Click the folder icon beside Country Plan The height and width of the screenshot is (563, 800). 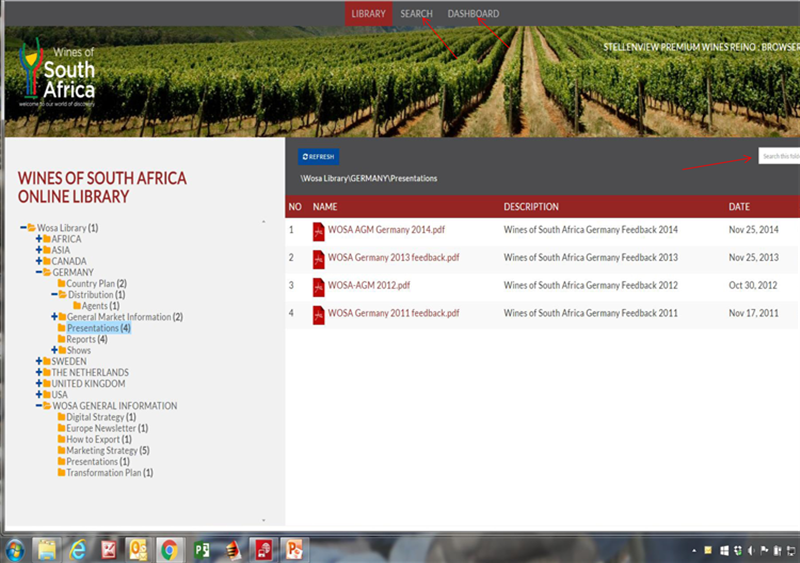click(x=61, y=283)
